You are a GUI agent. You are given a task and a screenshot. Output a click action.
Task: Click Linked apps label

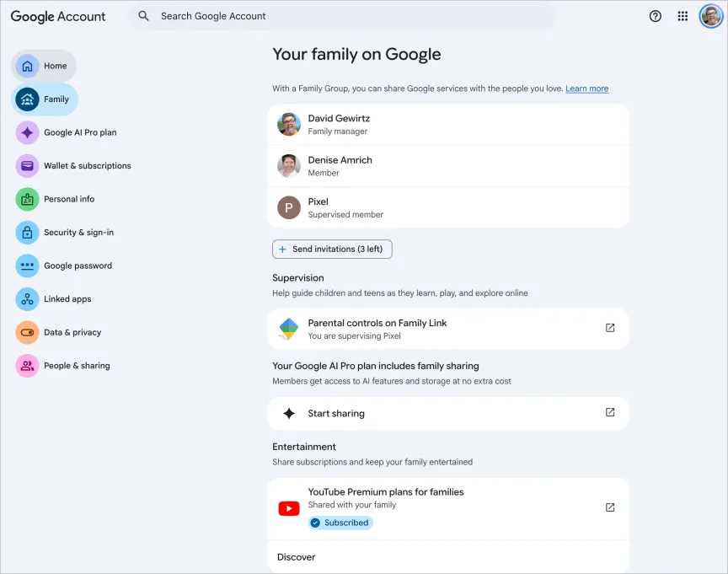(67, 299)
